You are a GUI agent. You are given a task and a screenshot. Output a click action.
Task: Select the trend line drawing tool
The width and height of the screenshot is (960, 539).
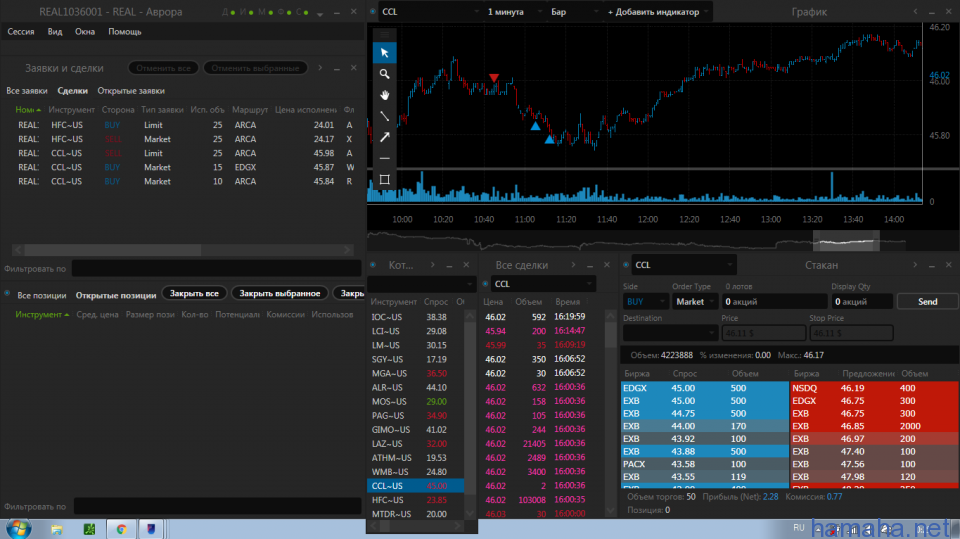(x=384, y=116)
